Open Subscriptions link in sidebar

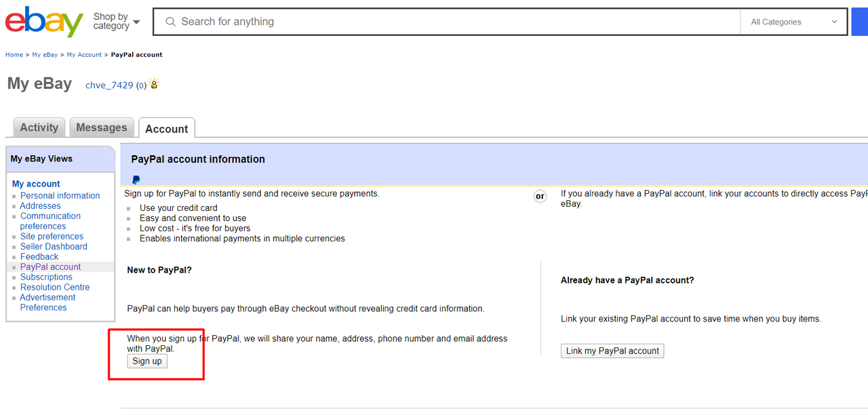pos(46,277)
